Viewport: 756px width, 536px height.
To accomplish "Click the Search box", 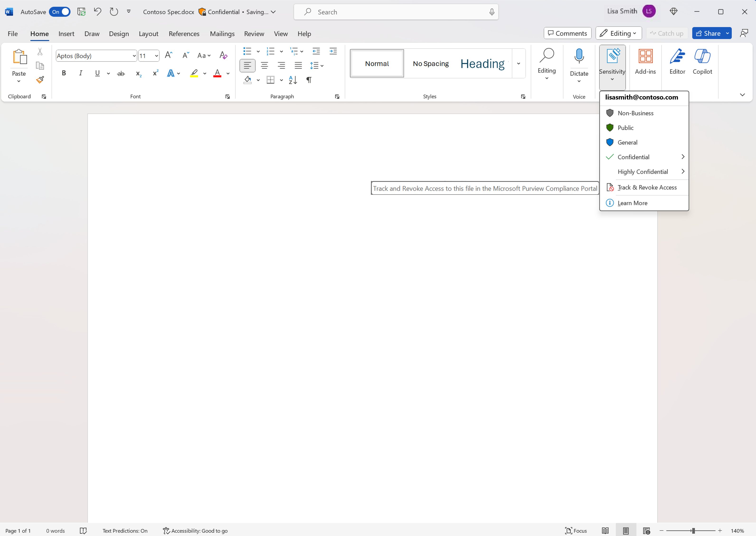I will coord(396,12).
